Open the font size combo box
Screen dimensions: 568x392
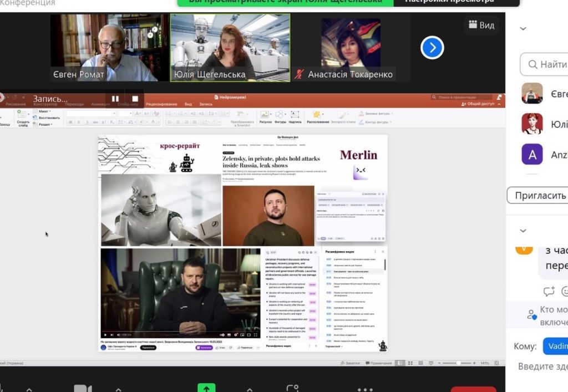click(125, 113)
